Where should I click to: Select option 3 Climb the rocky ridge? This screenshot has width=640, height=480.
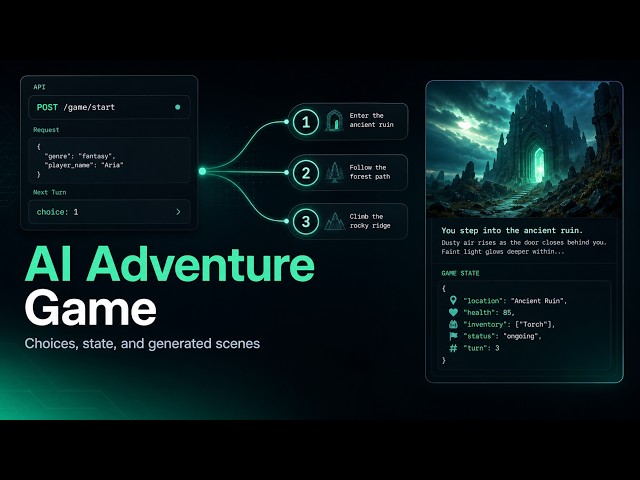pyautogui.click(x=348, y=221)
